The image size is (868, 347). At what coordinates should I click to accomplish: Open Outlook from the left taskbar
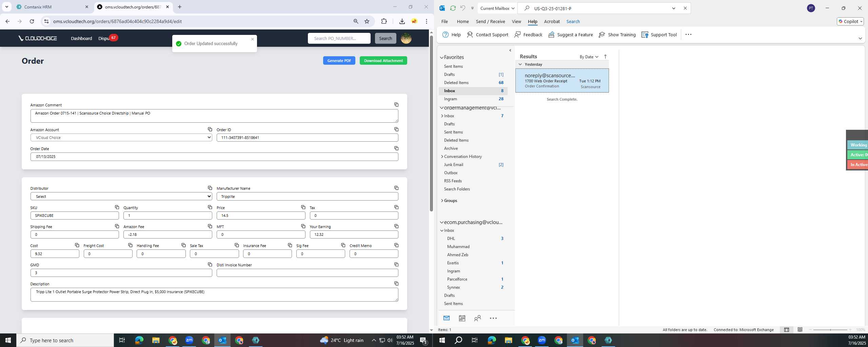pos(222,340)
